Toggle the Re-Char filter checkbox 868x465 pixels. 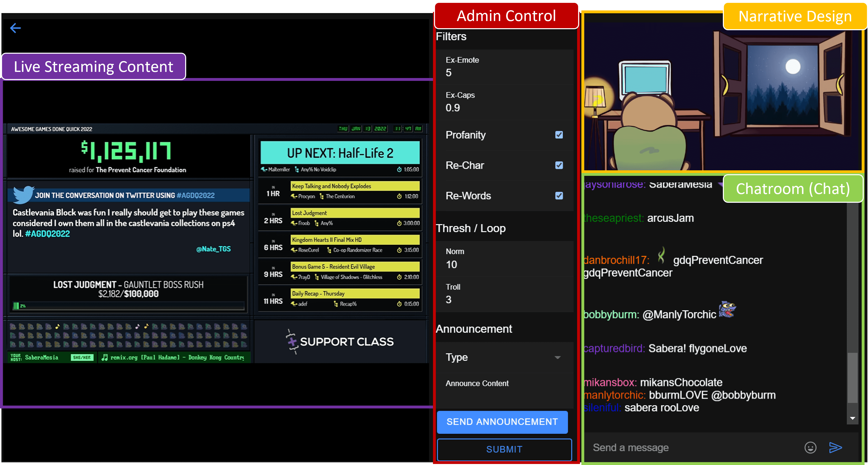pyautogui.click(x=559, y=165)
